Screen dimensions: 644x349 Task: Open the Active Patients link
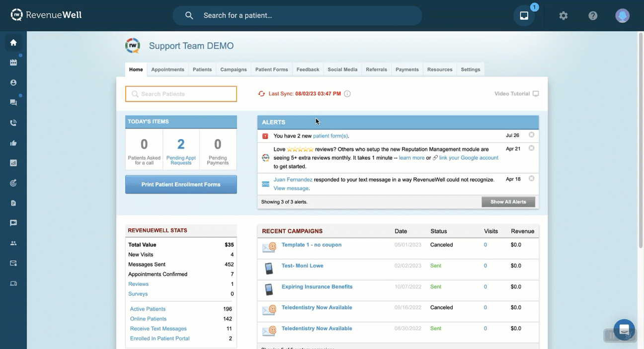click(148, 309)
